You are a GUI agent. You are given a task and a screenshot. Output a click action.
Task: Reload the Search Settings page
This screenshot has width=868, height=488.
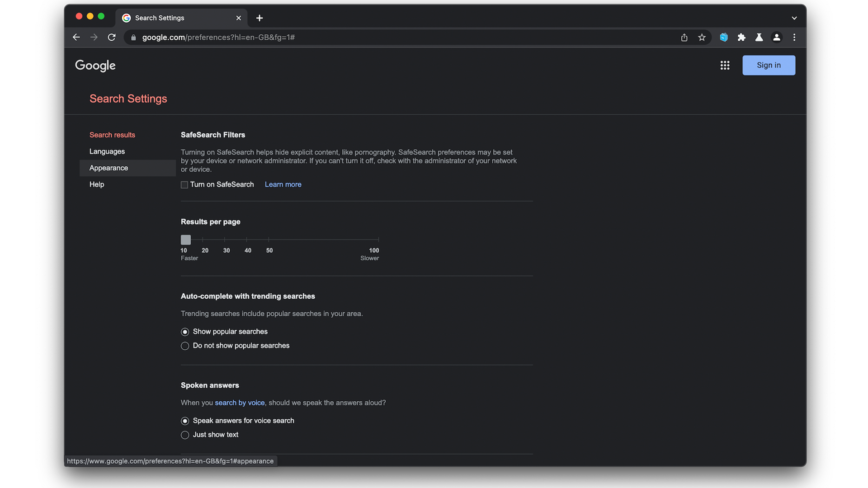112,38
